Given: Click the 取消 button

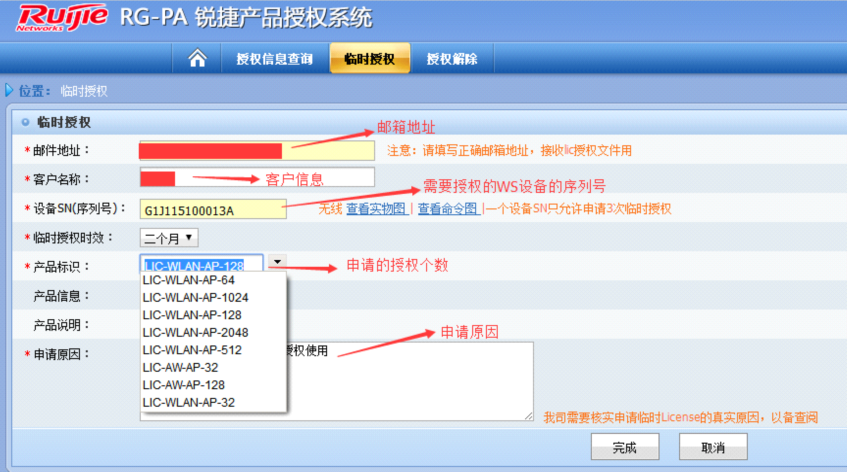Looking at the screenshot, I should point(713,447).
